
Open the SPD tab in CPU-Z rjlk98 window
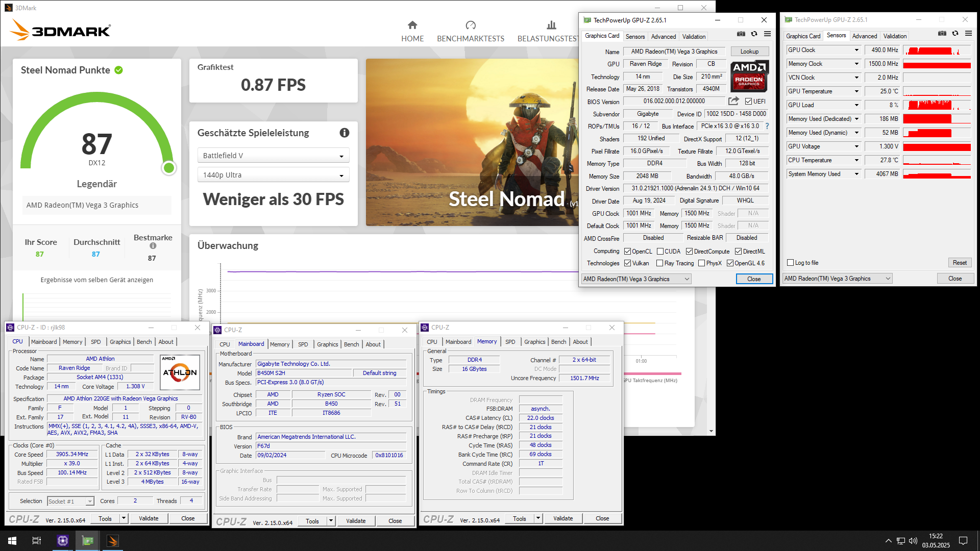pyautogui.click(x=95, y=342)
